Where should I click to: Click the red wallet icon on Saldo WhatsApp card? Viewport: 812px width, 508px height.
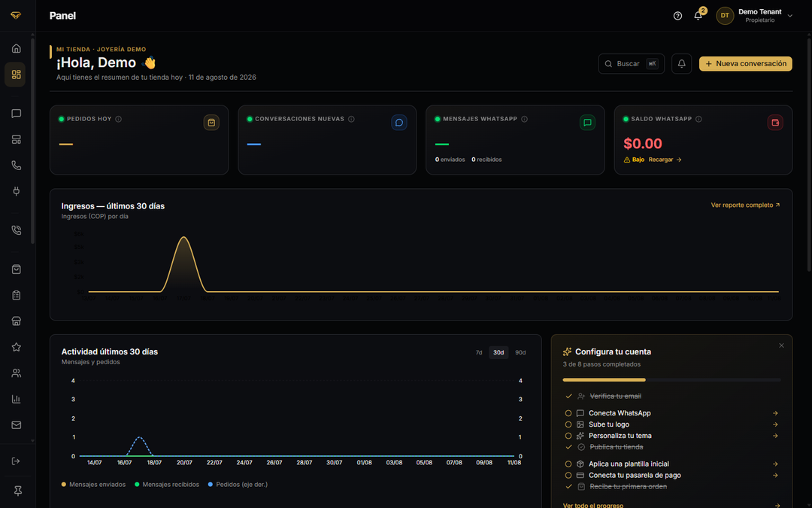click(x=775, y=123)
